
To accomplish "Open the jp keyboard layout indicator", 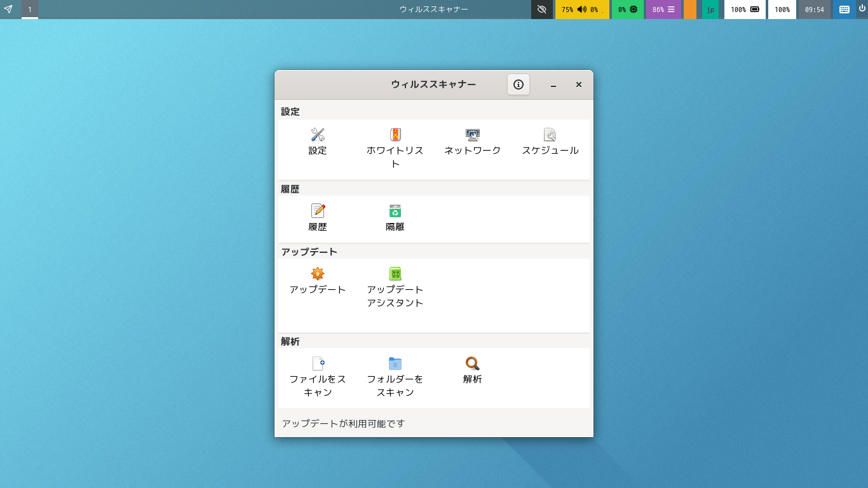I will (x=710, y=10).
